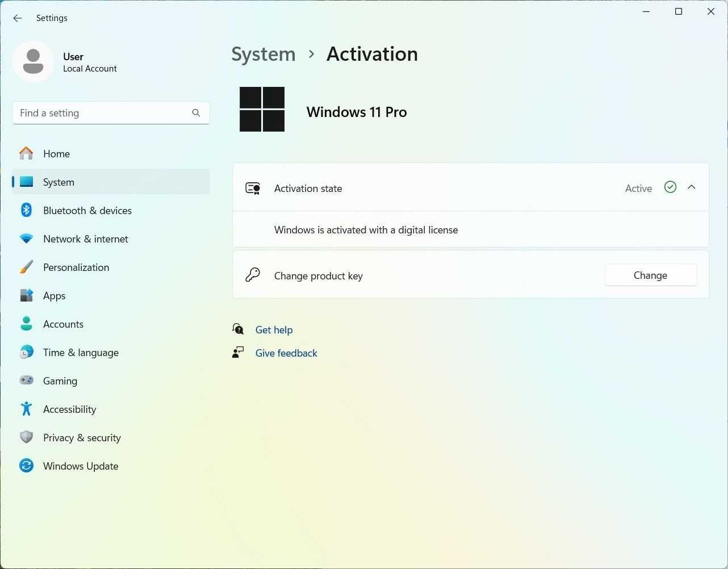Screen dimensions: 728x569
Task: Click the Apps icon in sidebar
Action: coord(26,295)
